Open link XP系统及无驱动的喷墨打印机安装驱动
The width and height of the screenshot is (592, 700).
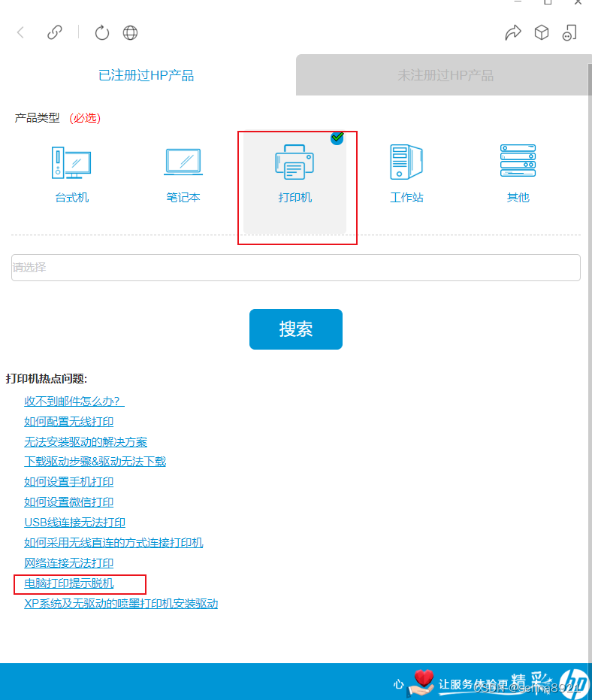[121, 603]
